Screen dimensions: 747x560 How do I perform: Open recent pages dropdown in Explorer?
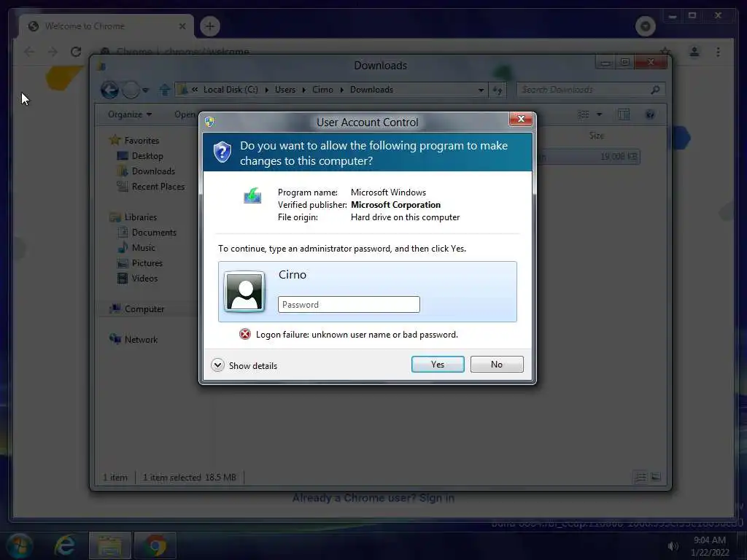[x=146, y=90]
